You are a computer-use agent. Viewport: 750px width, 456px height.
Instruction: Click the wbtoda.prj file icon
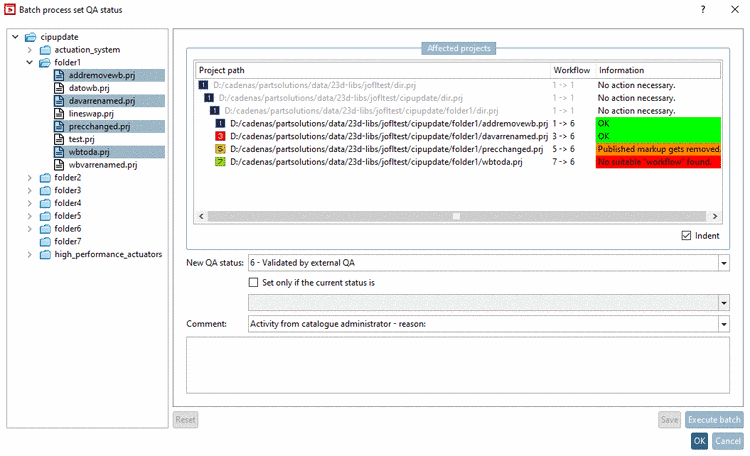(x=59, y=152)
